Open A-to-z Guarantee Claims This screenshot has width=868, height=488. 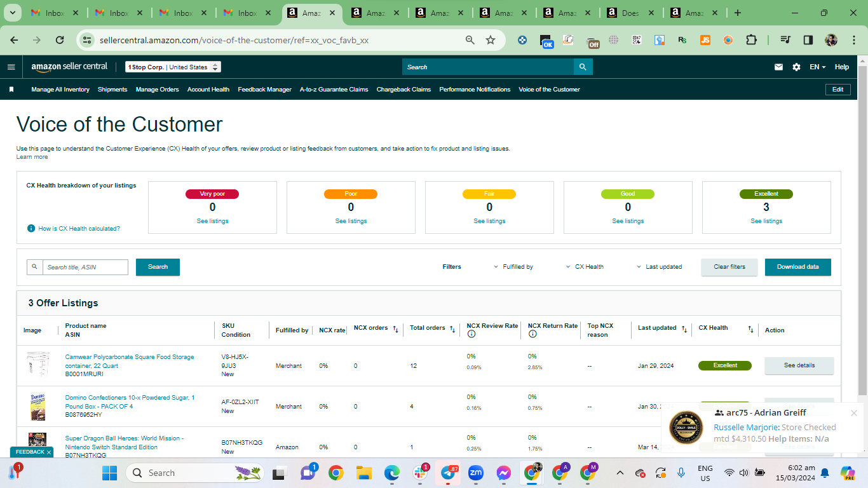(334, 90)
